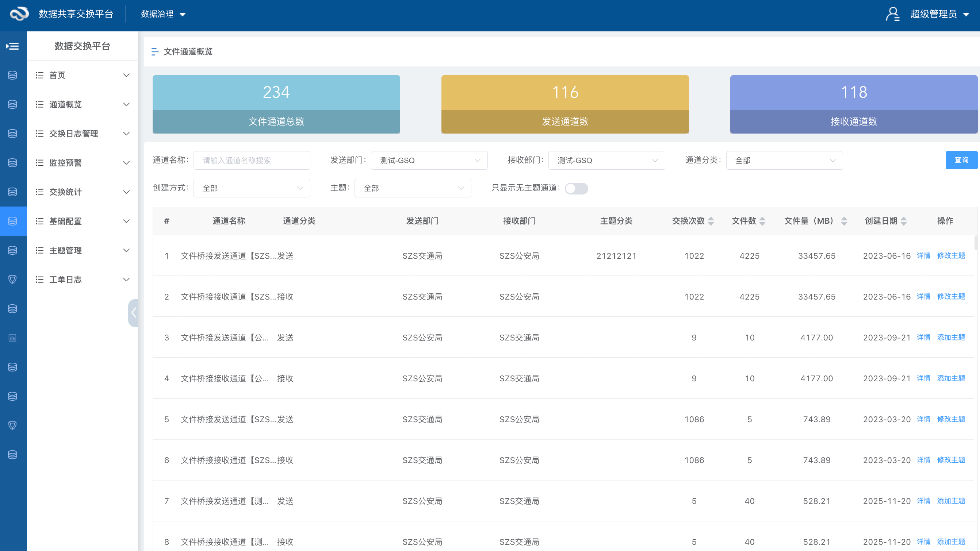The width and height of the screenshot is (980, 551).
Task: Sort by 创建日期 column arrows
Action: point(904,221)
